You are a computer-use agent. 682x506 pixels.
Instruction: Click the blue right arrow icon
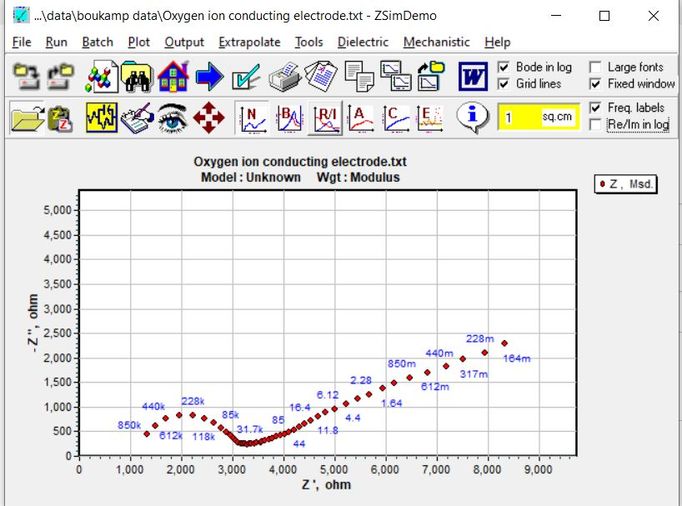209,77
